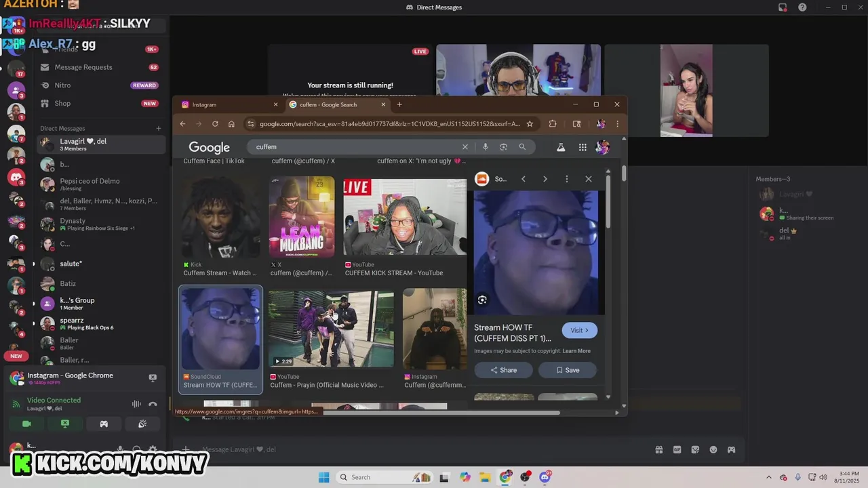Save the image with Save button
This screenshot has height=488, width=868.
coord(568,370)
